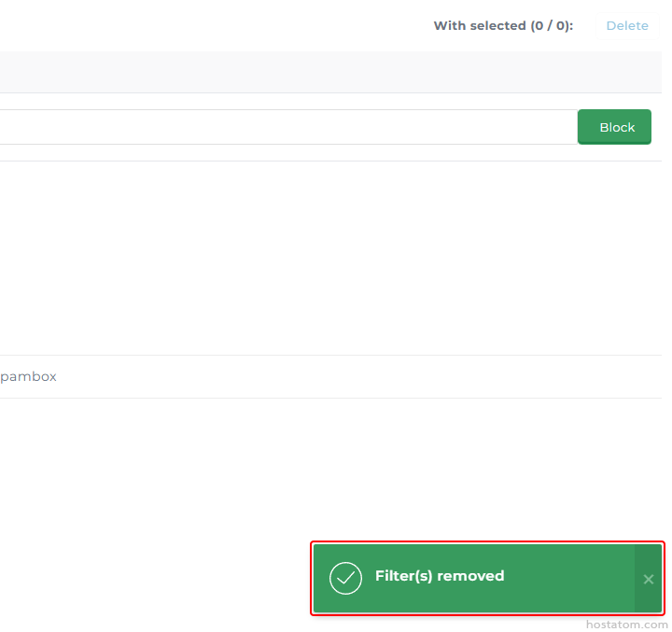The width and height of the screenshot is (672, 632).
Task: Dismiss the notification with the X icon
Action: click(x=648, y=579)
